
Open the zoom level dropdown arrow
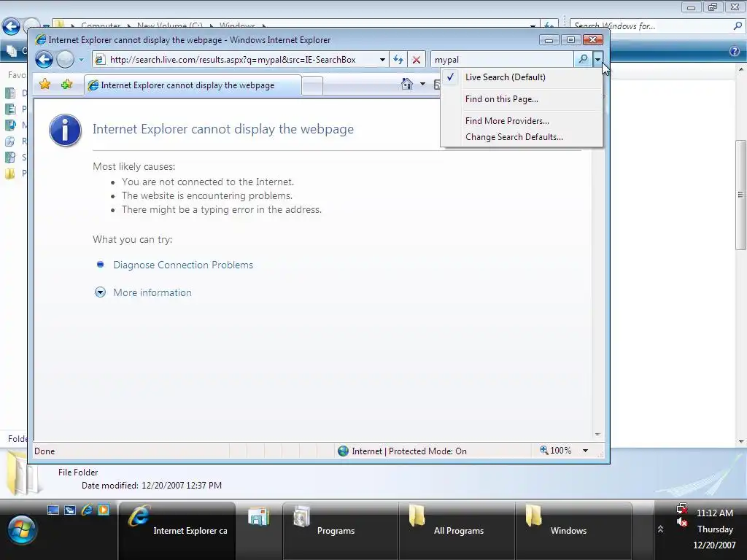click(x=586, y=451)
